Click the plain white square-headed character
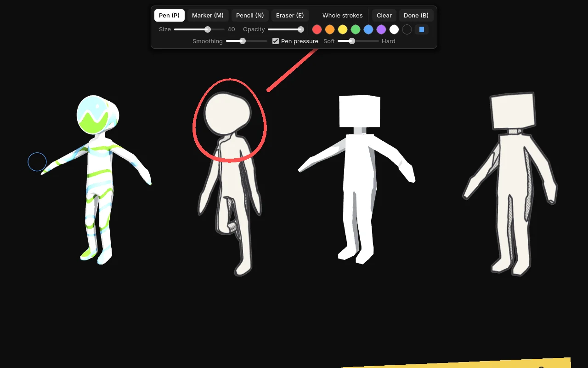Image resolution: width=588 pixels, height=368 pixels. click(x=357, y=179)
